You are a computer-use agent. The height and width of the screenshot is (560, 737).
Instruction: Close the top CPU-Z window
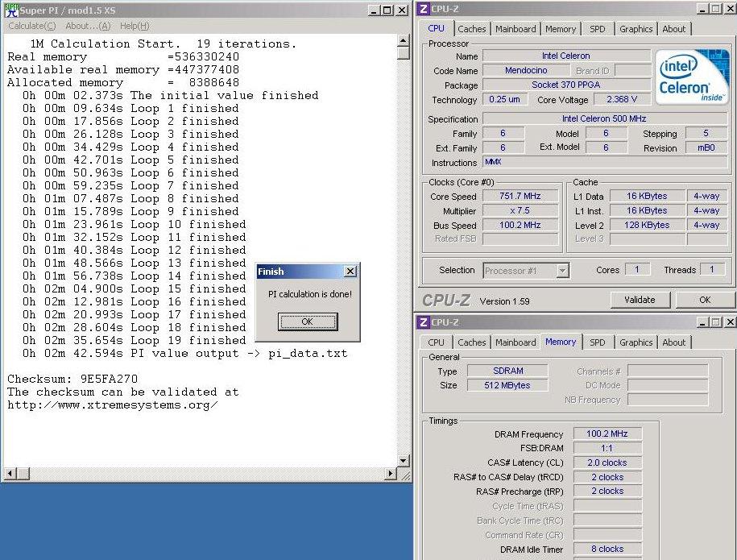coord(730,9)
